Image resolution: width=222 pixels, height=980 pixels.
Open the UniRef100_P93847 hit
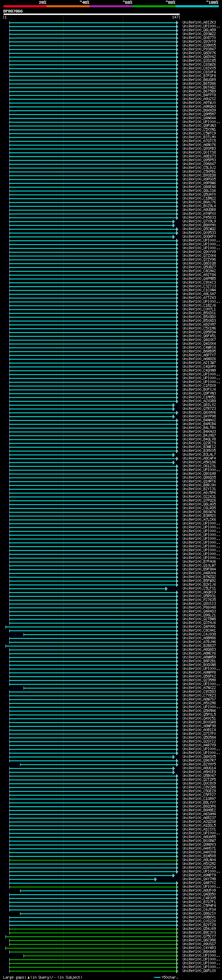[x=199, y=49]
